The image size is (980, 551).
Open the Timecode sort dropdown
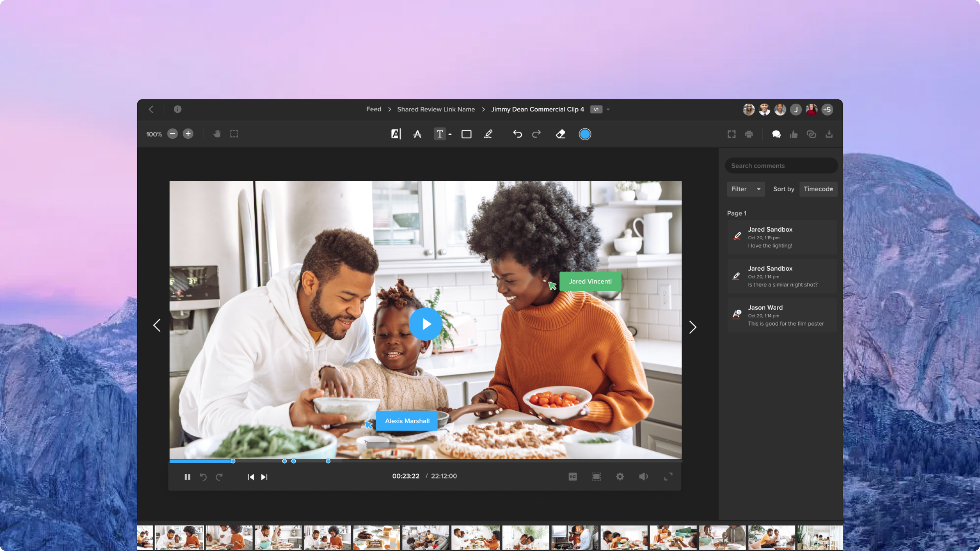pyautogui.click(x=818, y=189)
